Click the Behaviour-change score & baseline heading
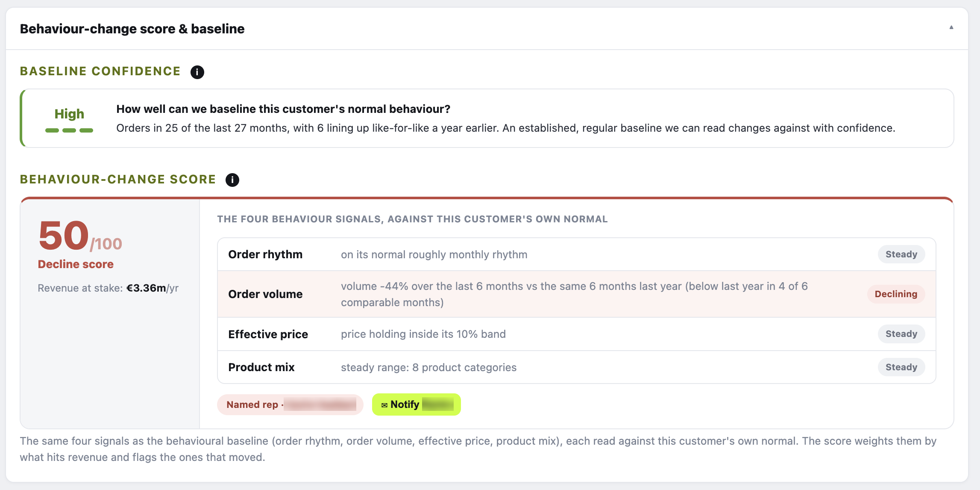 coord(132,29)
